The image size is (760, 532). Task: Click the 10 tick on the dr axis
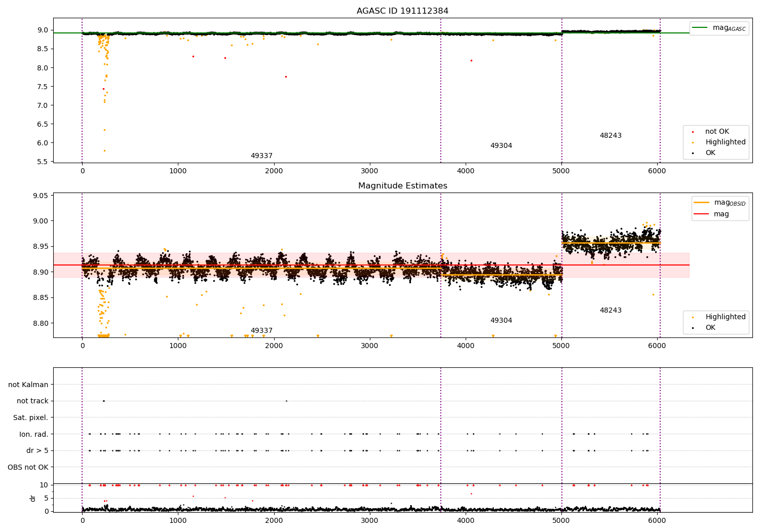point(44,485)
